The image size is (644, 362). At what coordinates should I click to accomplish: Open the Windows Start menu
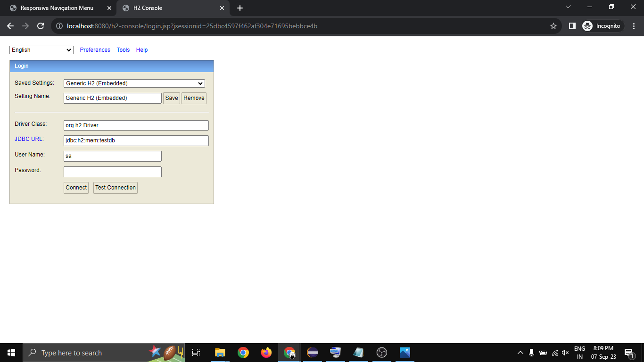point(11,353)
